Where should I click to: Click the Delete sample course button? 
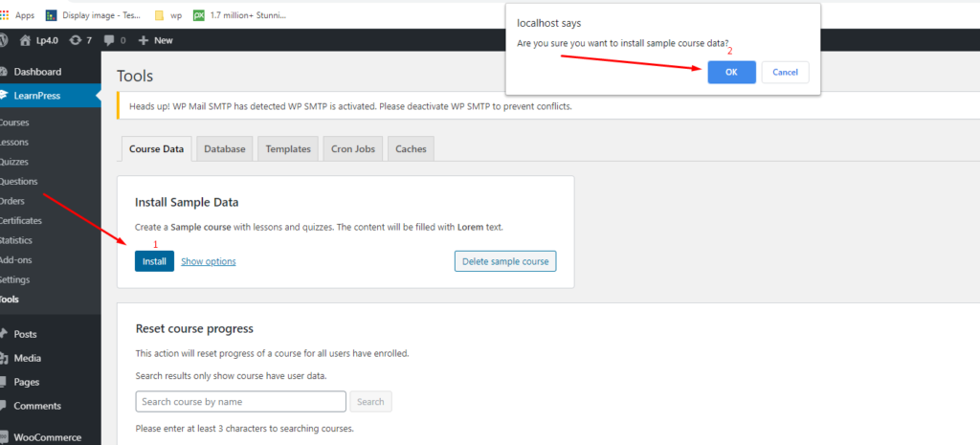click(504, 261)
